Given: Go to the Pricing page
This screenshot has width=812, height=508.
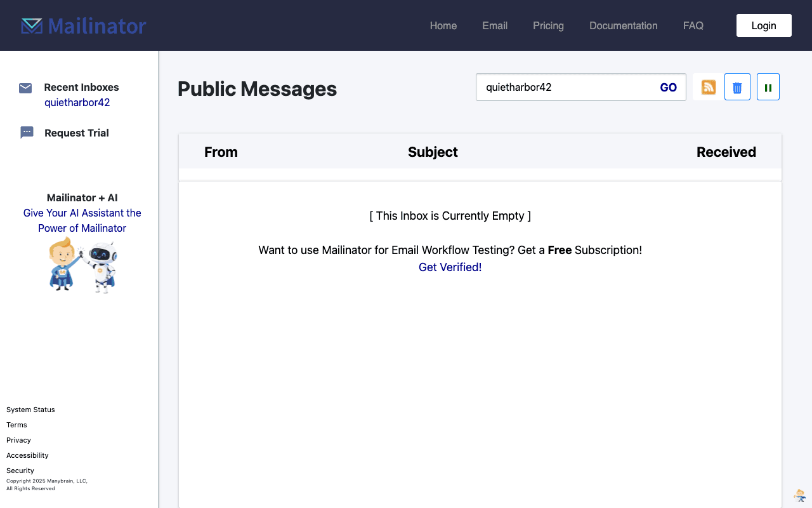Looking at the screenshot, I should [x=548, y=25].
